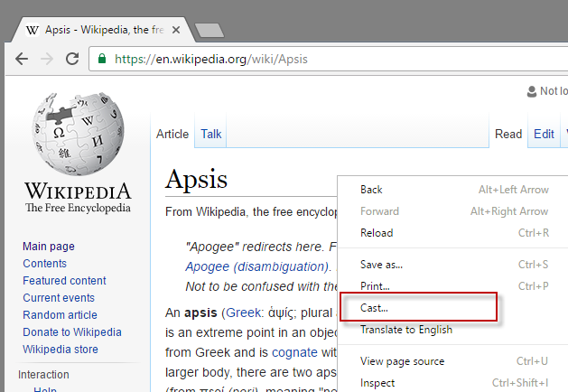Open the Edit tab
The width and height of the screenshot is (568, 392).
tap(544, 134)
